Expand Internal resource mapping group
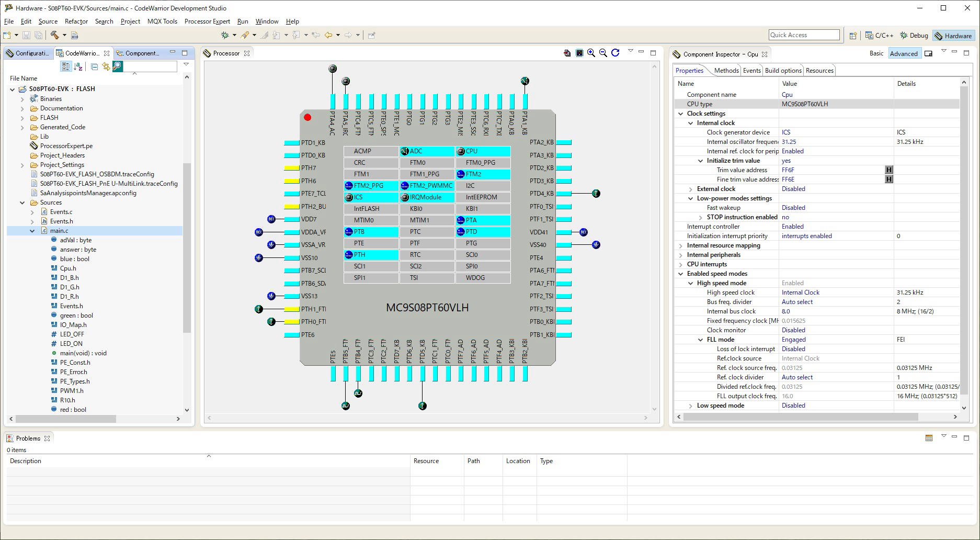 (x=680, y=245)
